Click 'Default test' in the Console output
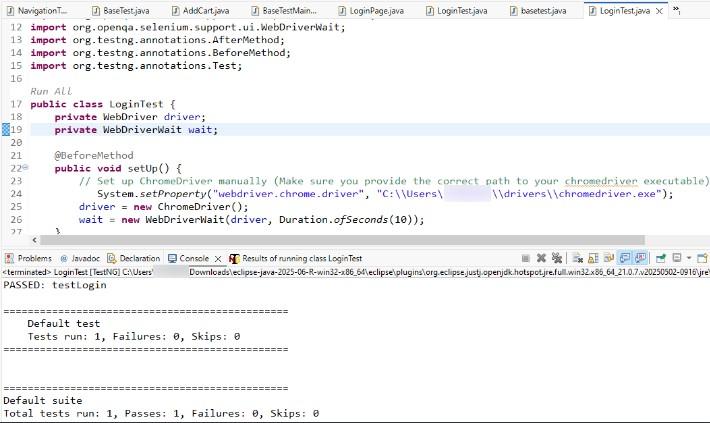Viewport: 710px width, 423px height. coord(63,323)
